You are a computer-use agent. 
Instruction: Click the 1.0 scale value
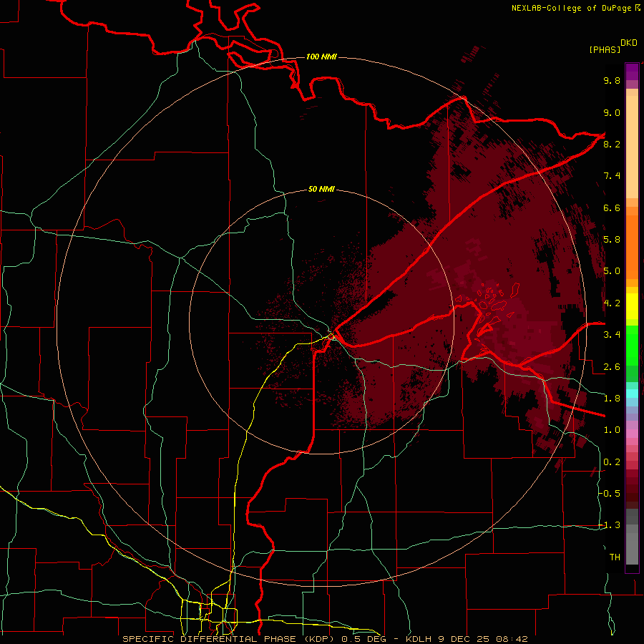pyautogui.click(x=612, y=430)
